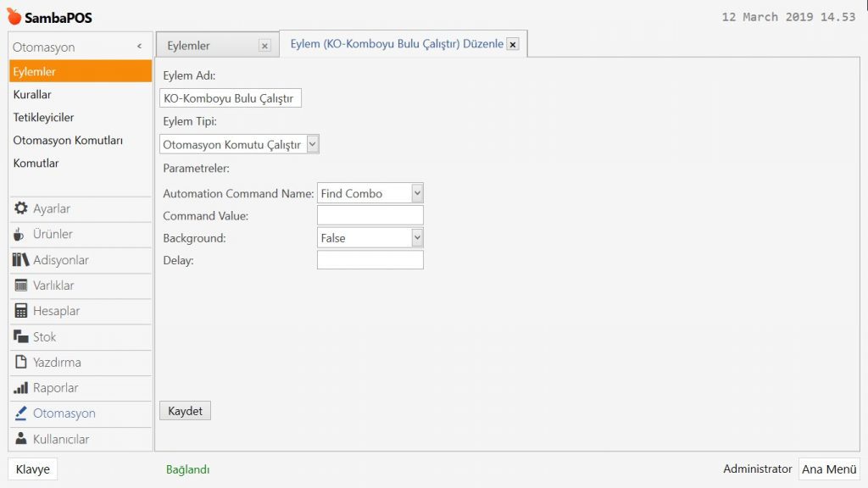
Task: Click the Varlıklar table icon
Action: [21, 286]
